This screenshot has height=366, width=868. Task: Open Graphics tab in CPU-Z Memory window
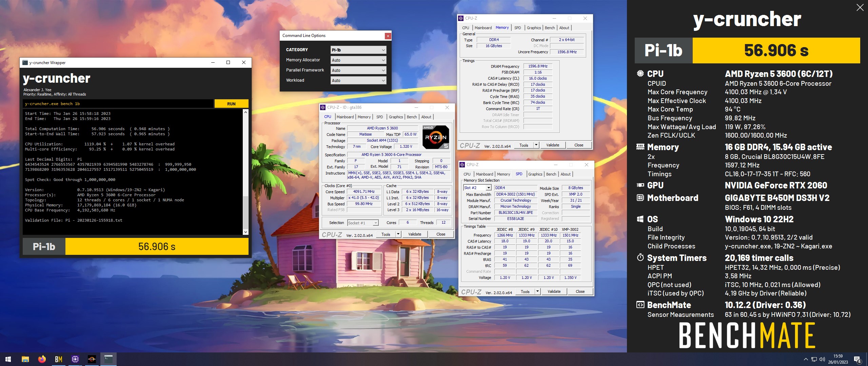(x=534, y=28)
